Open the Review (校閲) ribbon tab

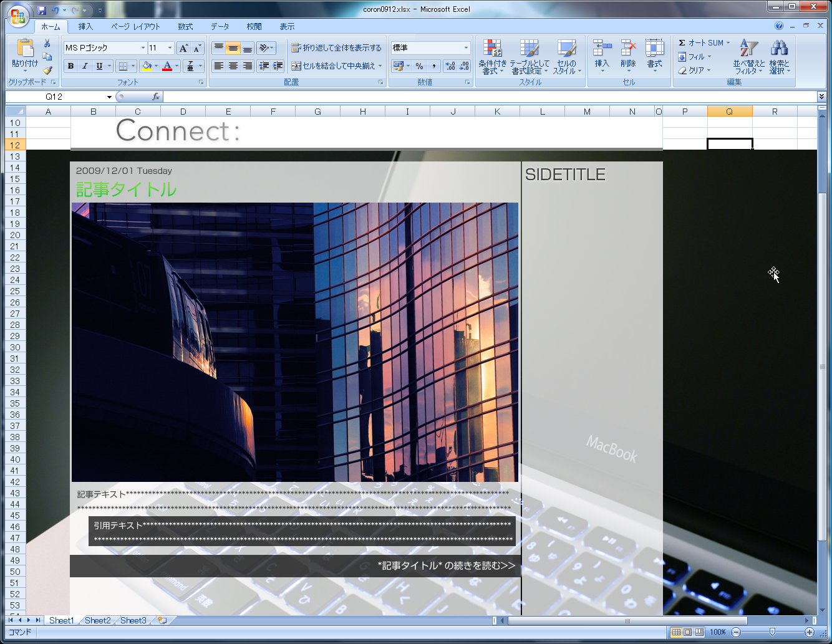pyautogui.click(x=254, y=27)
